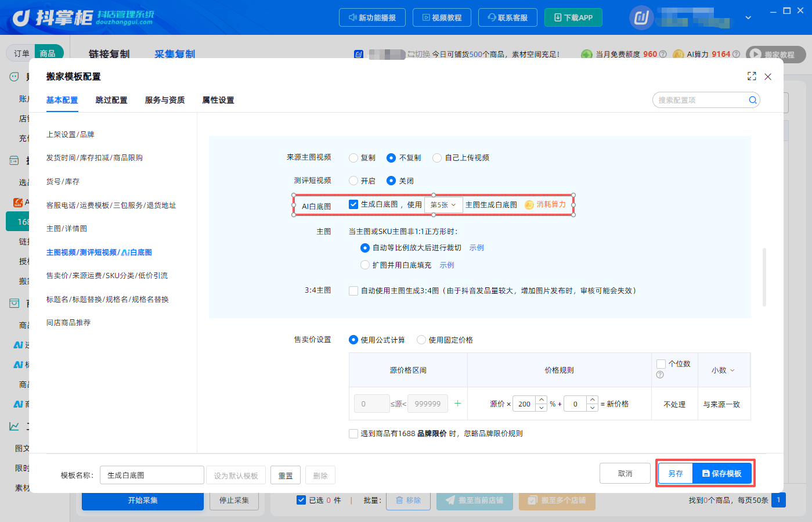
Task: Close the 搬家模板配置 dialog
Action: tap(768, 77)
